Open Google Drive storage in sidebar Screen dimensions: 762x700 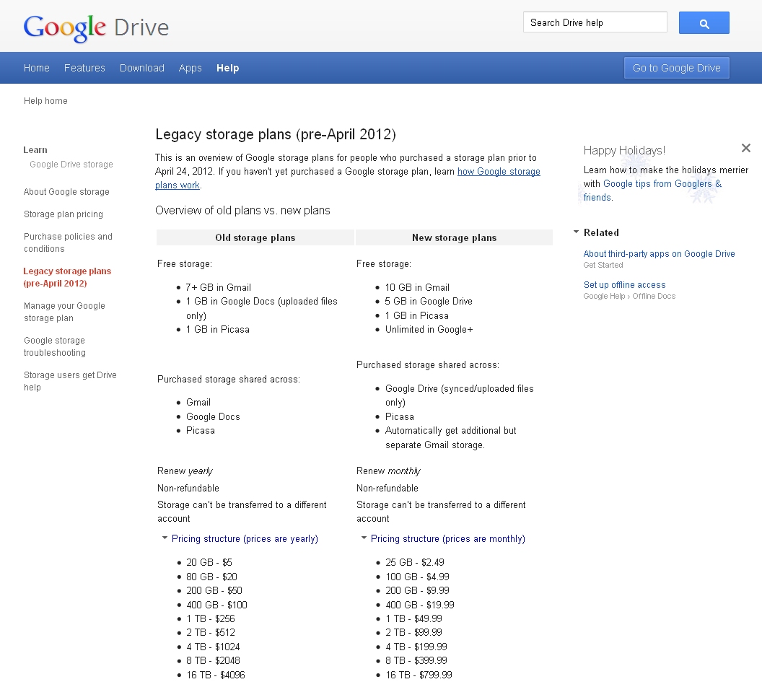tap(71, 165)
